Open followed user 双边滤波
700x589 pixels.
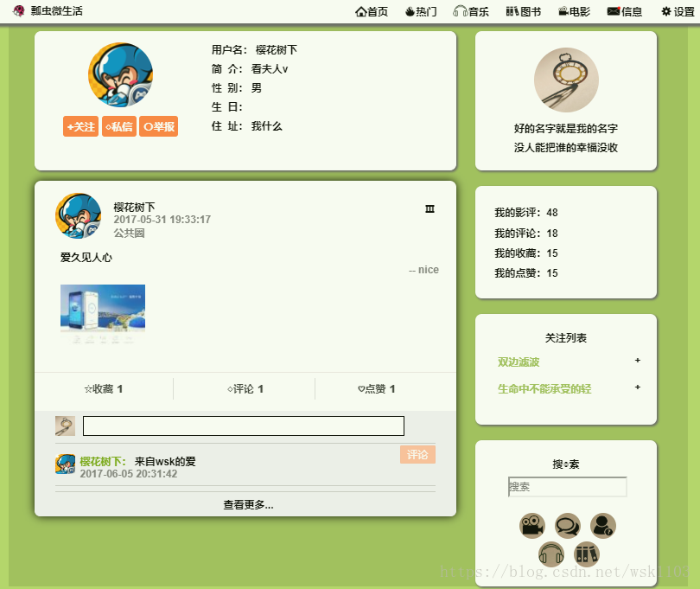(x=519, y=362)
